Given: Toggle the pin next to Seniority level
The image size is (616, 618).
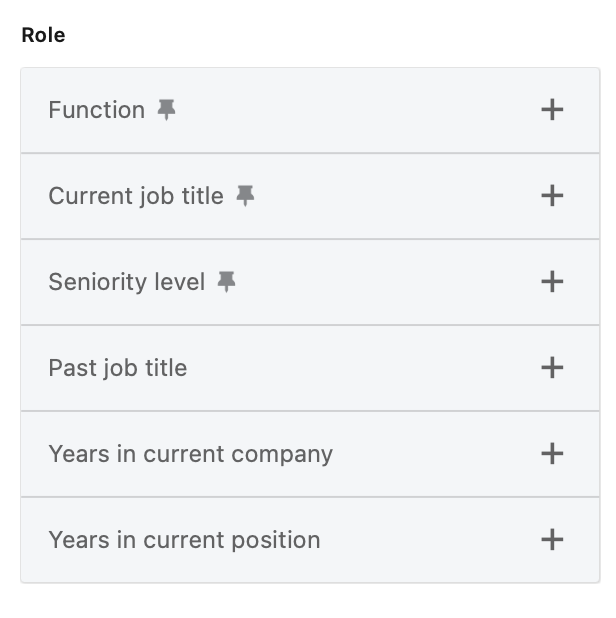Looking at the screenshot, I should [x=227, y=282].
